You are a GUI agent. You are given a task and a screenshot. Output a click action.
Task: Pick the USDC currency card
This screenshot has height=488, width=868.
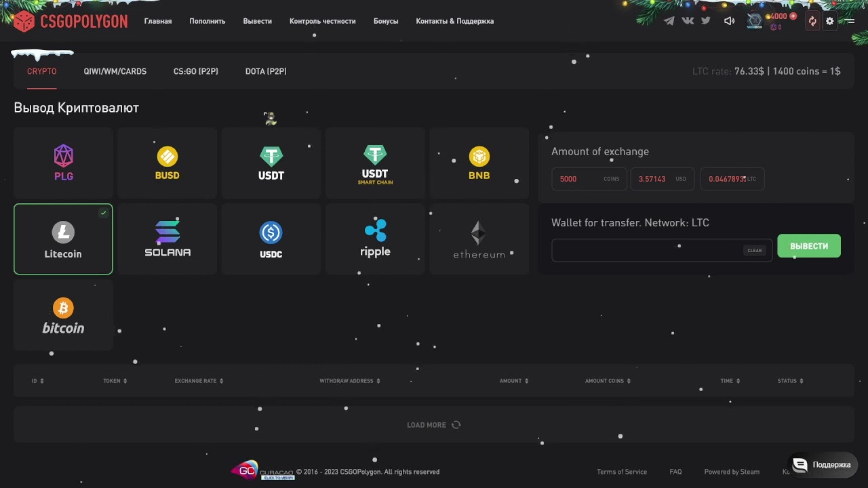click(271, 239)
